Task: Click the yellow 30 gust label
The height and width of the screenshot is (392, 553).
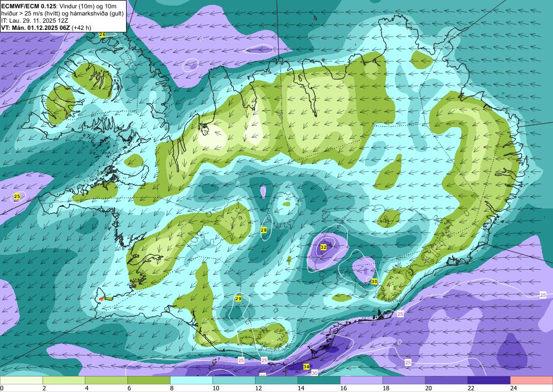Action: (374, 281)
